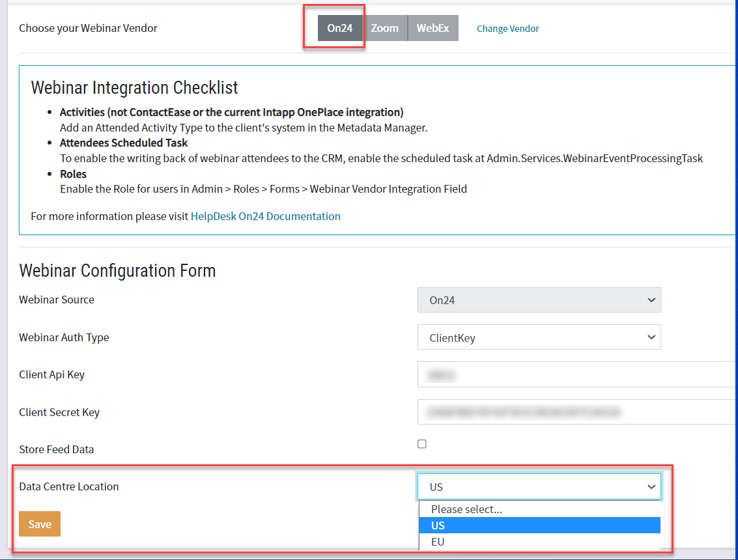Click 'Webinar Configuration Form' heading

click(x=118, y=271)
